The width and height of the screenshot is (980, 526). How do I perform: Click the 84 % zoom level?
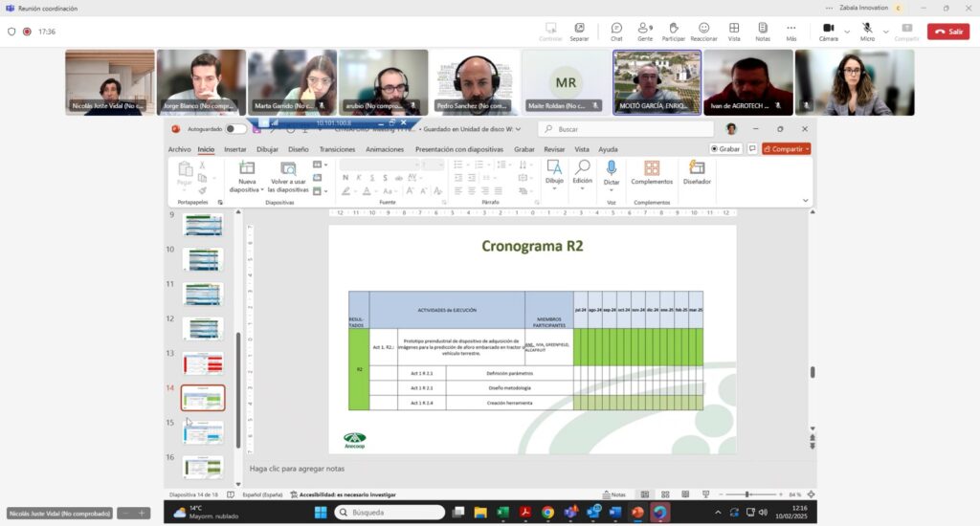(794, 494)
